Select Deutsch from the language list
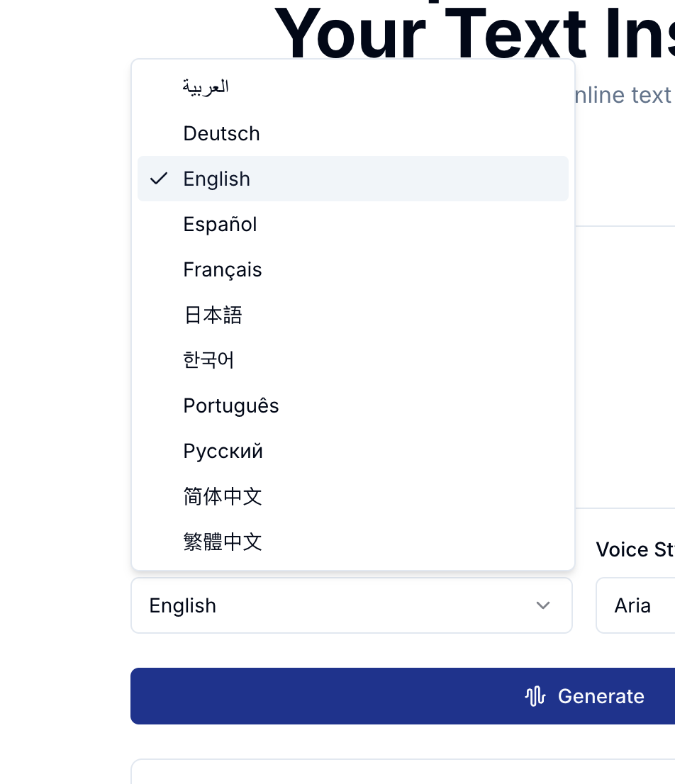 pos(221,133)
